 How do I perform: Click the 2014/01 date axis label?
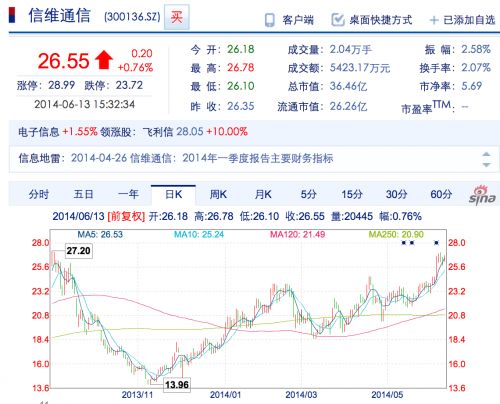click(x=225, y=395)
